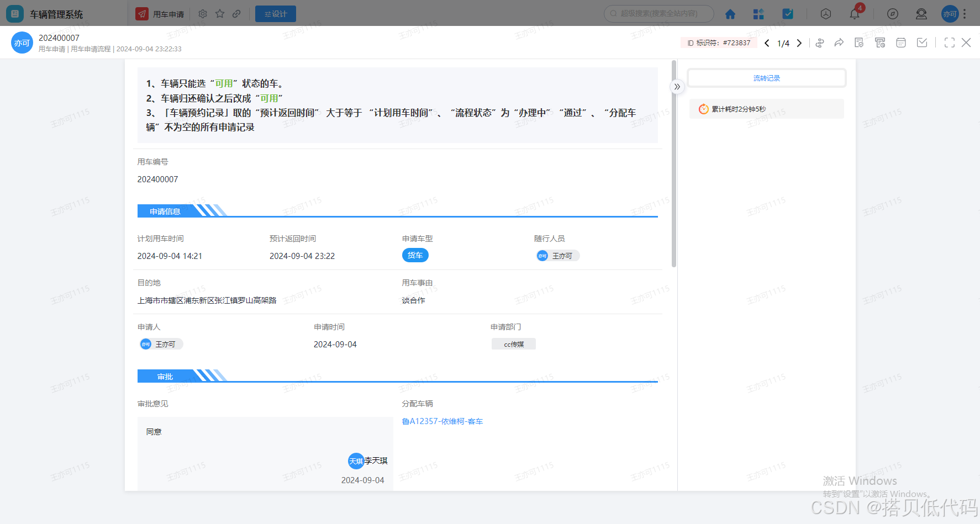Click the cc传媒 department tag
Image resolution: width=980 pixels, height=524 pixels.
514,344
